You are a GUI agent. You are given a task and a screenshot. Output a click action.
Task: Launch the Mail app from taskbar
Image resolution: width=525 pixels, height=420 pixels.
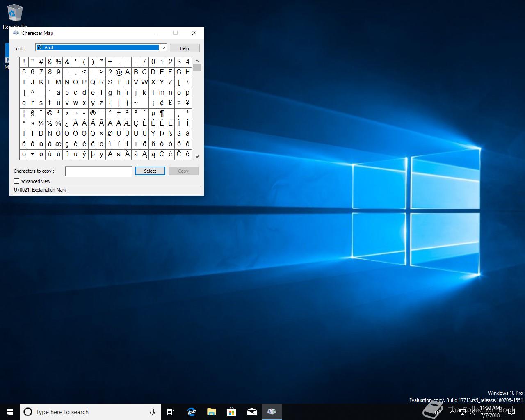click(x=251, y=412)
